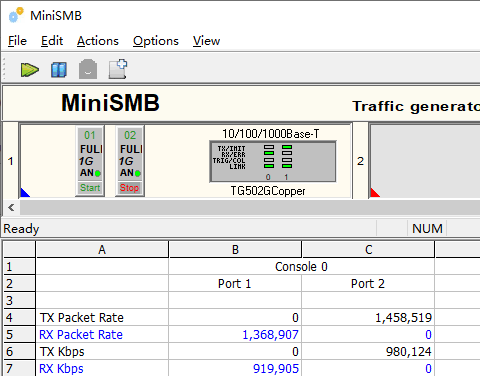Select row 4 header

coord(19,317)
